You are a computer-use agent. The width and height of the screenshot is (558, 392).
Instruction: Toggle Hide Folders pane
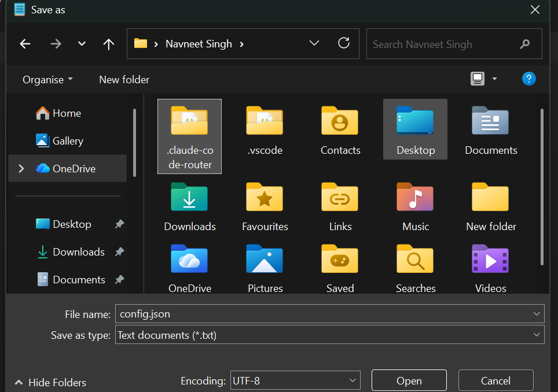tap(50, 382)
